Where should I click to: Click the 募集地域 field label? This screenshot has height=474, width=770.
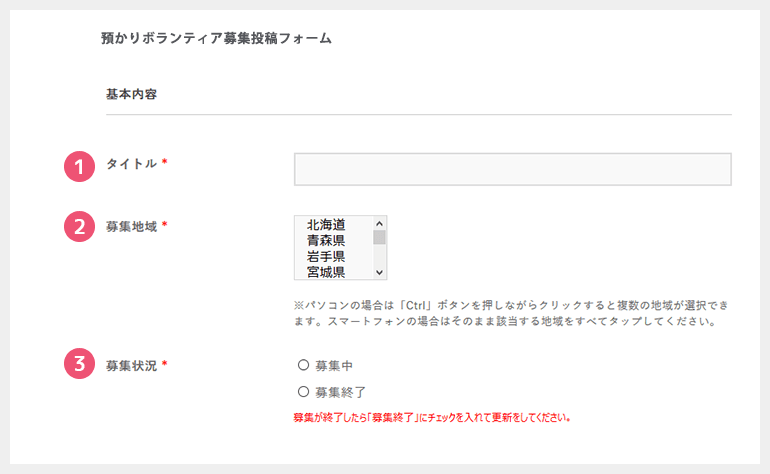tap(131, 226)
